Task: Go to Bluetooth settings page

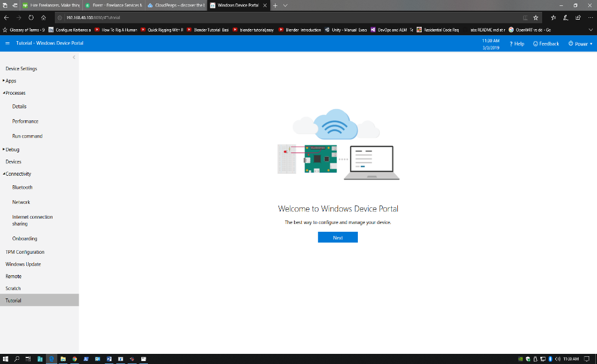Action: click(23, 187)
